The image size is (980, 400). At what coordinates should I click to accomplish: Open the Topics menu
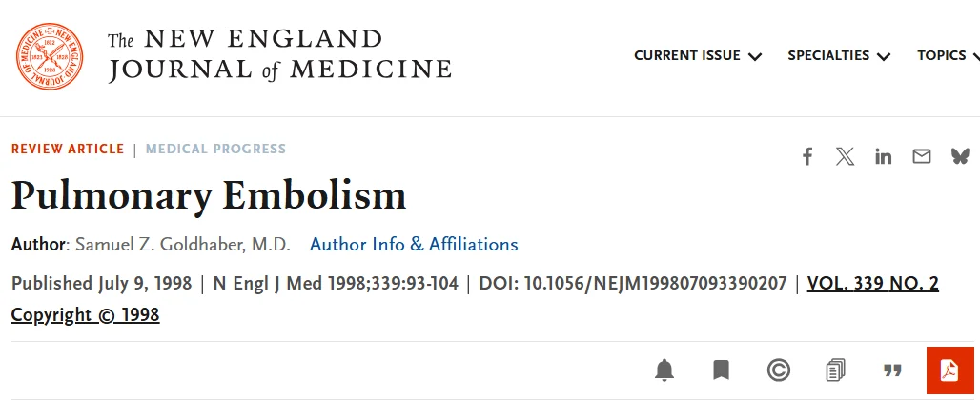[x=948, y=56]
